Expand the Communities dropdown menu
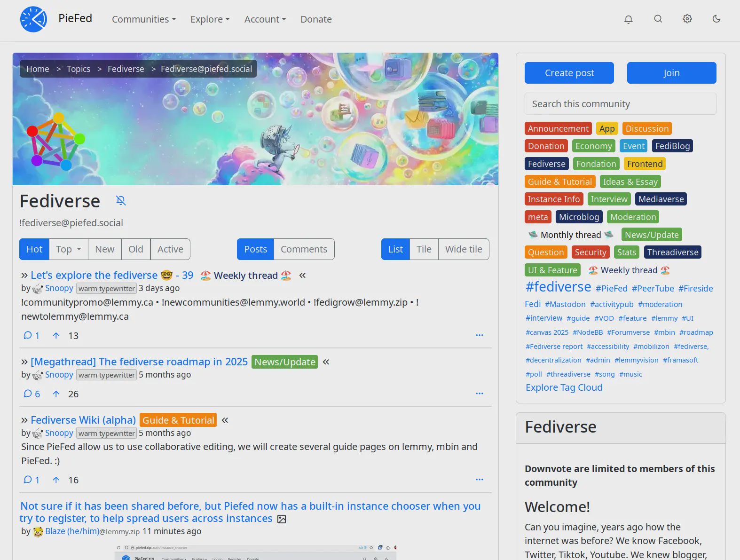 [144, 19]
